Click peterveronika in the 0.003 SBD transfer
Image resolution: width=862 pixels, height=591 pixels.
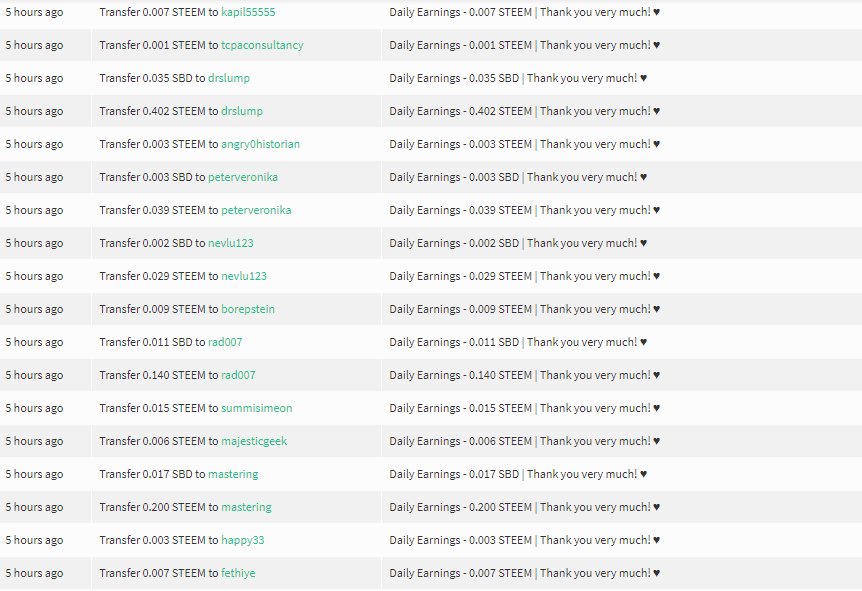point(243,177)
